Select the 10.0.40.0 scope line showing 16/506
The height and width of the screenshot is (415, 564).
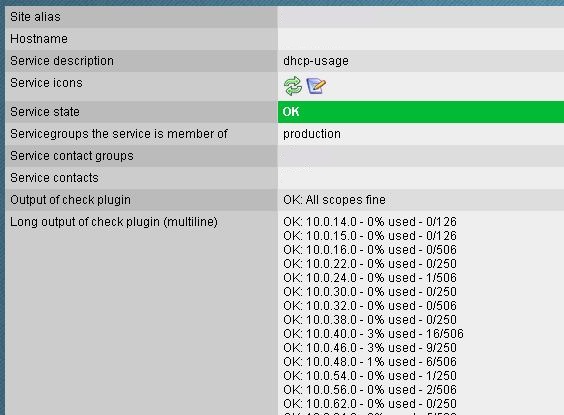(x=373, y=334)
